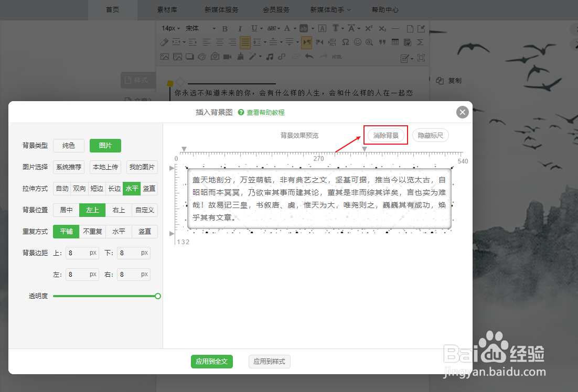
Task: Click the justify alignment icon
Action: 245,42
